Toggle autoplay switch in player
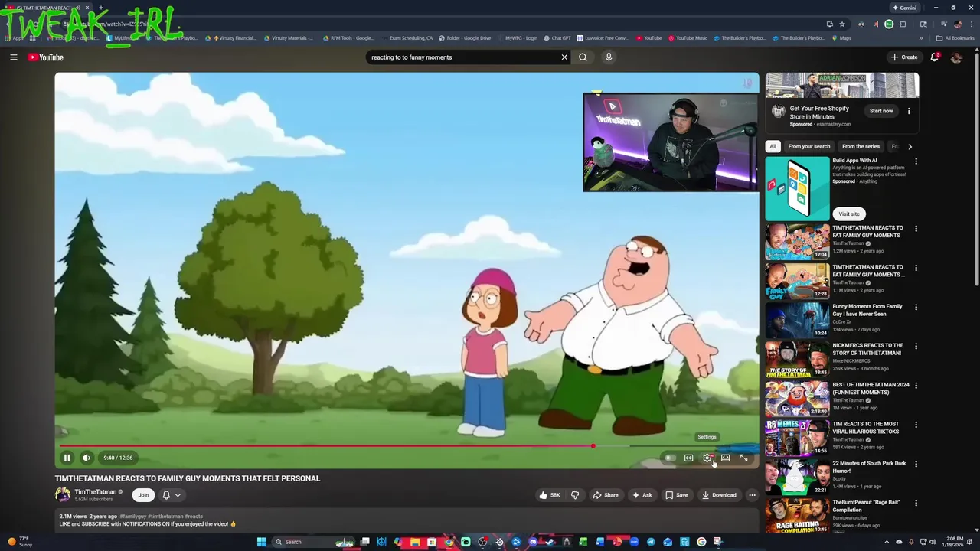 click(670, 458)
